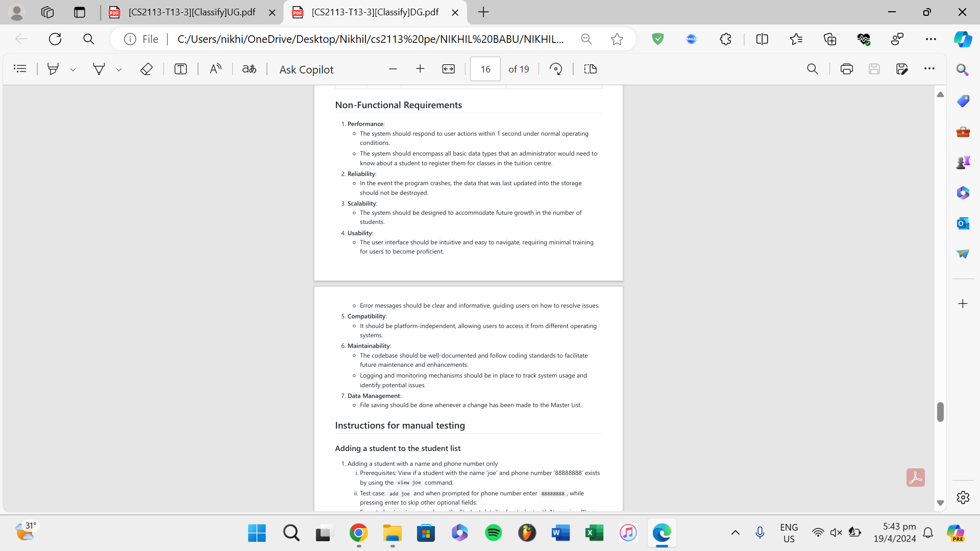Expand the Highlight tool dropdown arrow
The height and width of the screenshot is (551, 980).
click(73, 70)
